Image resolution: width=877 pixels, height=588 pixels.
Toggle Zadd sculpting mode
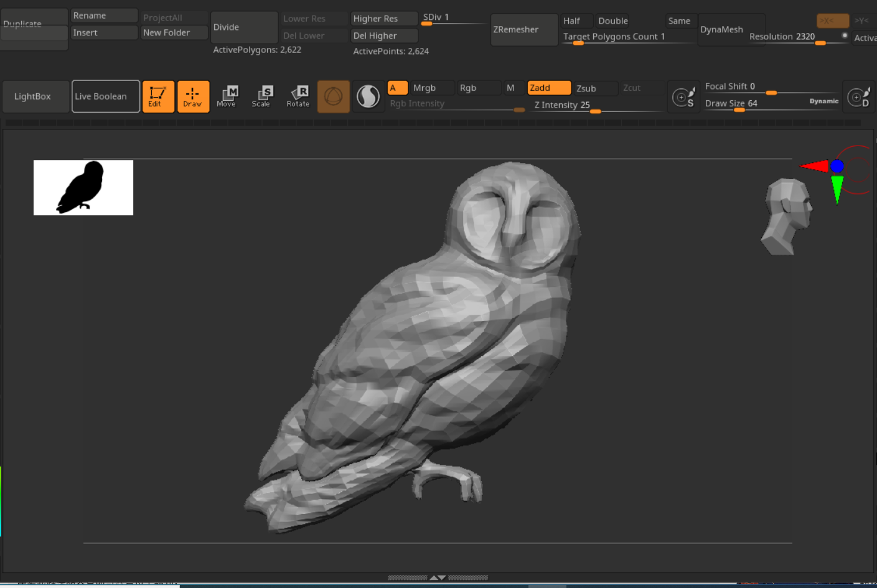[548, 88]
